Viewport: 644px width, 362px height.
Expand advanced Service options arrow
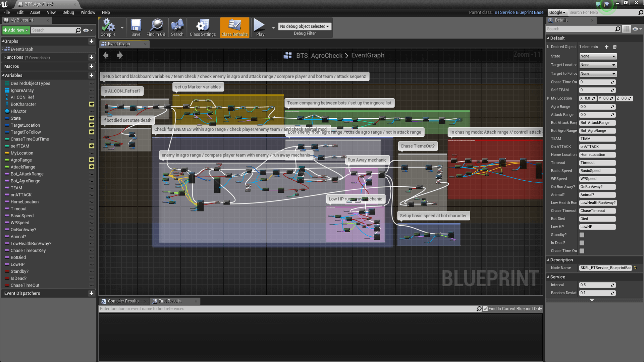[592, 300]
